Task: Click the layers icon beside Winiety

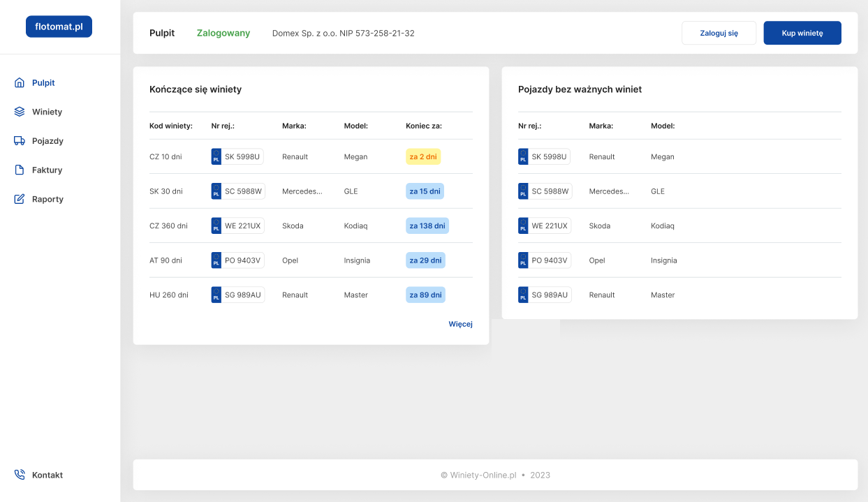Action: 20,112
